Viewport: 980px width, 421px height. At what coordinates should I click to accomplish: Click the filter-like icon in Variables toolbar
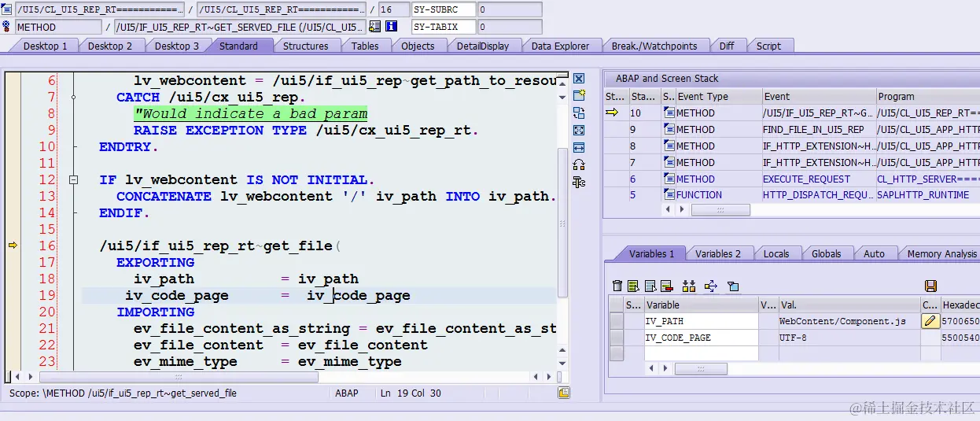coord(733,286)
